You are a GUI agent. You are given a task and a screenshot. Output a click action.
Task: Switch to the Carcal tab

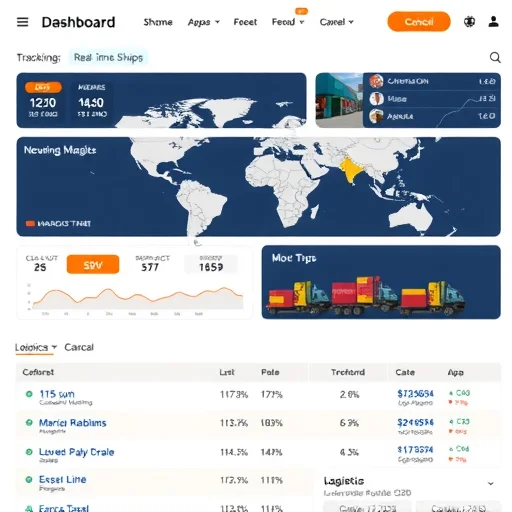point(79,347)
